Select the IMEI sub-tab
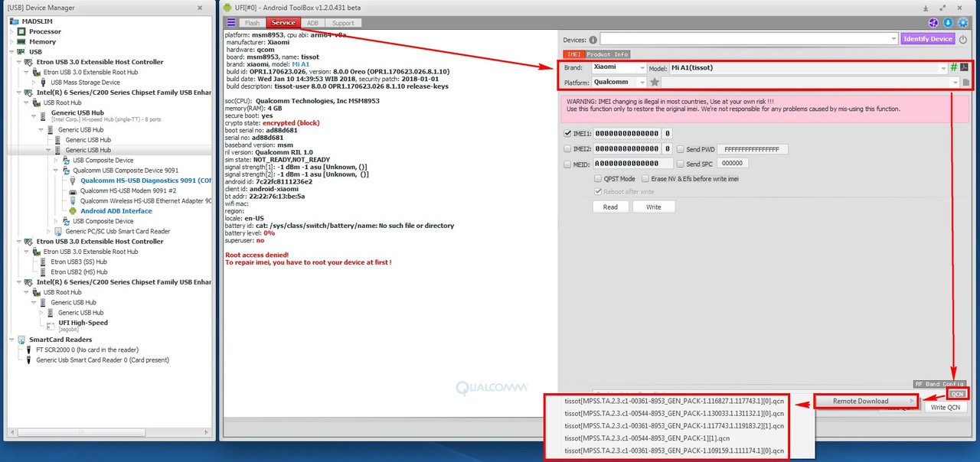The height and width of the screenshot is (462, 980). point(574,54)
